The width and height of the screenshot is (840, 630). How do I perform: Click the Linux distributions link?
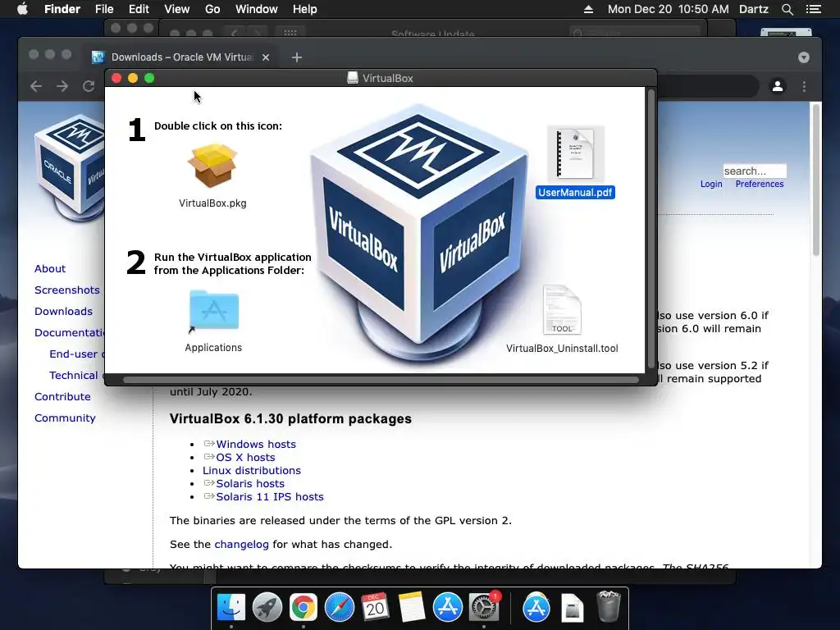click(252, 470)
